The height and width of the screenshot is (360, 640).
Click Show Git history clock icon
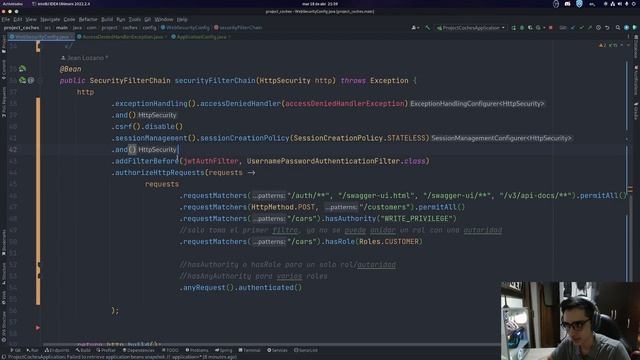[x=598, y=28]
